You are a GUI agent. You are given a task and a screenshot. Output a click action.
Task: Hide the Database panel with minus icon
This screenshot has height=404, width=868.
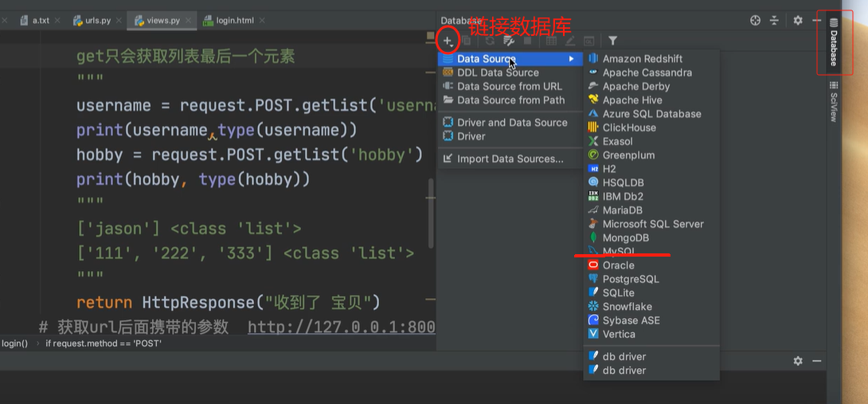pos(816,21)
